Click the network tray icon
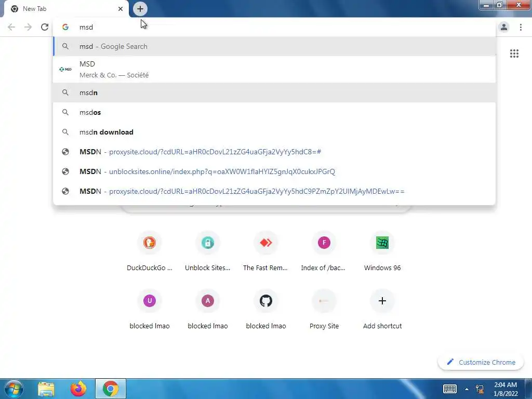 pos(480,389)
